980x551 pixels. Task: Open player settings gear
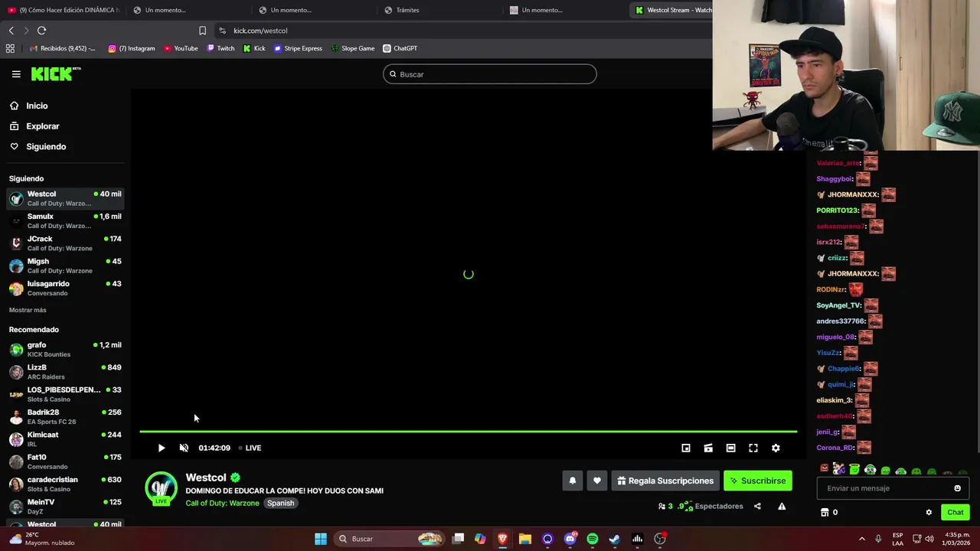(776, 448)
